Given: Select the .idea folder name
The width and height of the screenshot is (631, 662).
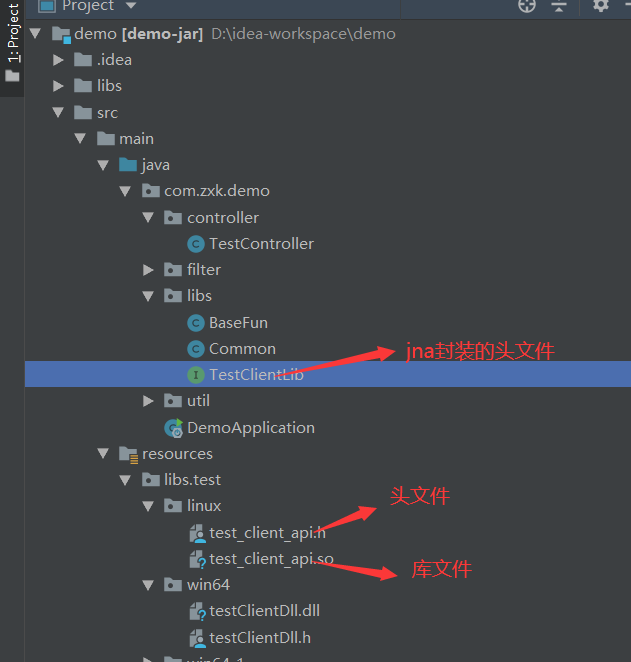Looking at the screenshot, I should coord(114,60).
